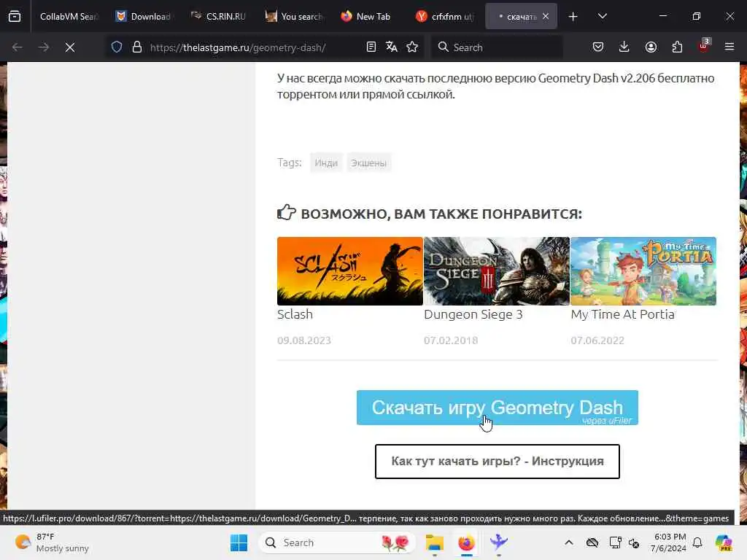Toggle reader view
The image size is (747, 560).
[x=371, y=47]
